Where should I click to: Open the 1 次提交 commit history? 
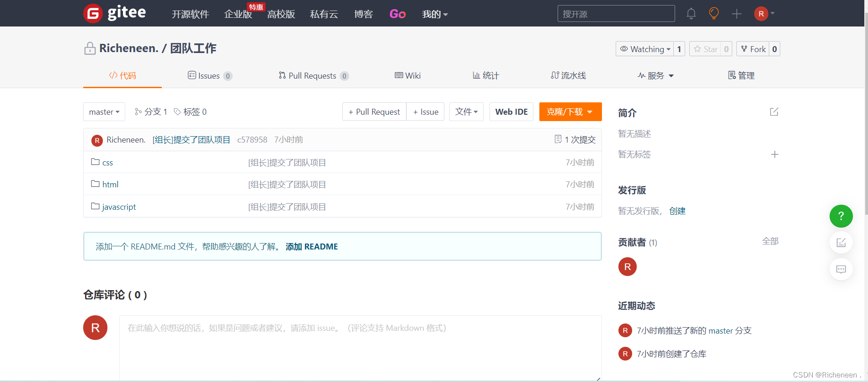point(575,140)
